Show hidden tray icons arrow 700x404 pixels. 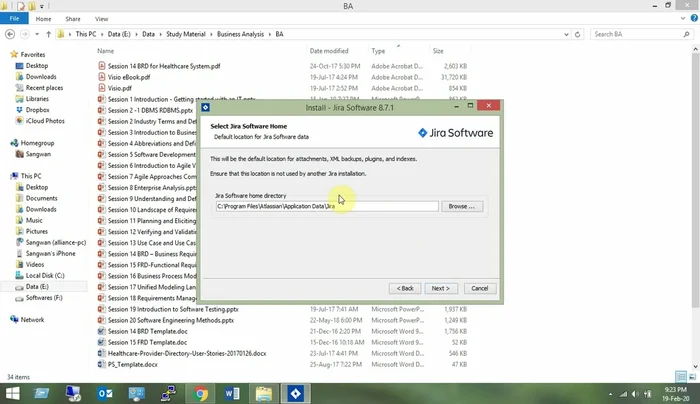[610, 394]
